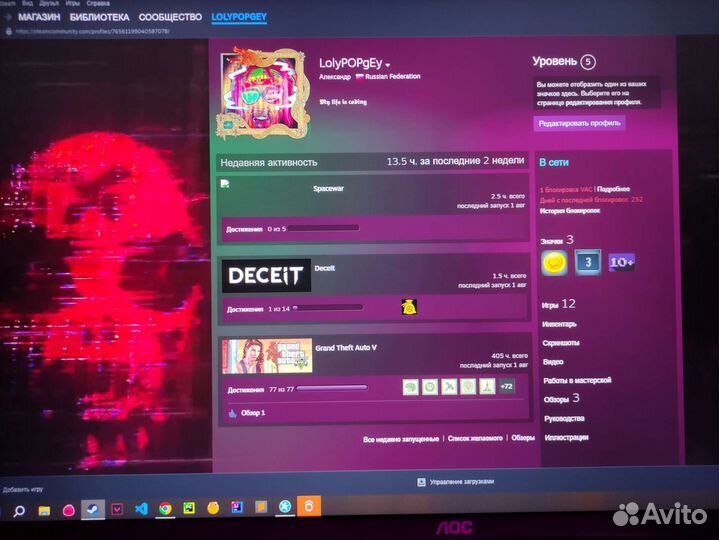Click the third GTA V achievement icon
Viewport: 719px width, 540px height.
tap(449, 387)
